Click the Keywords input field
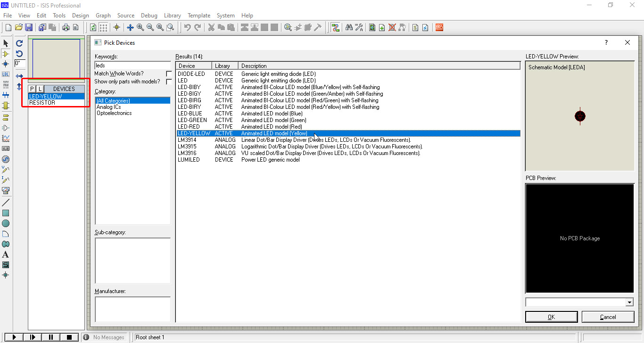Image resolution: width=644 pixels, height=343 pixels. click(132, 65)
